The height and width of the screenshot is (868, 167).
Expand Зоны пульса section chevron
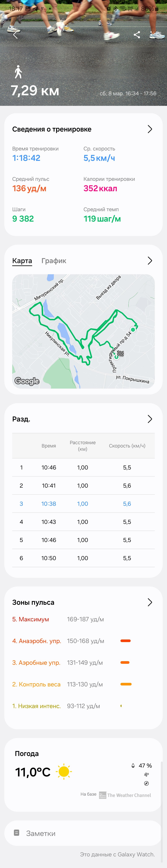tap(150, 602)
